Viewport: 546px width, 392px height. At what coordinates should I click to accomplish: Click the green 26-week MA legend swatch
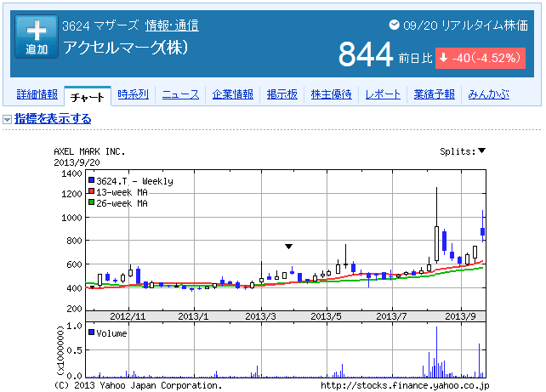92,202
